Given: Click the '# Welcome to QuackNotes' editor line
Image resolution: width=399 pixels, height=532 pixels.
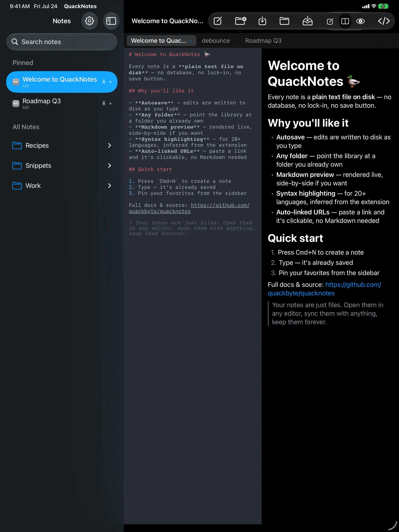Looking at the screenshot, I should coord(169,55).
